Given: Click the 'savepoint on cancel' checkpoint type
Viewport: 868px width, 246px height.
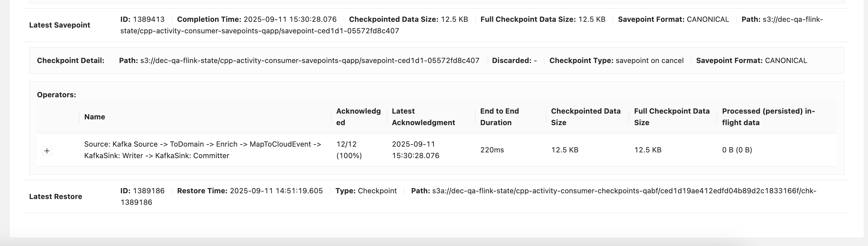Looking at the screenshot, I should click(x=649, y=61).
